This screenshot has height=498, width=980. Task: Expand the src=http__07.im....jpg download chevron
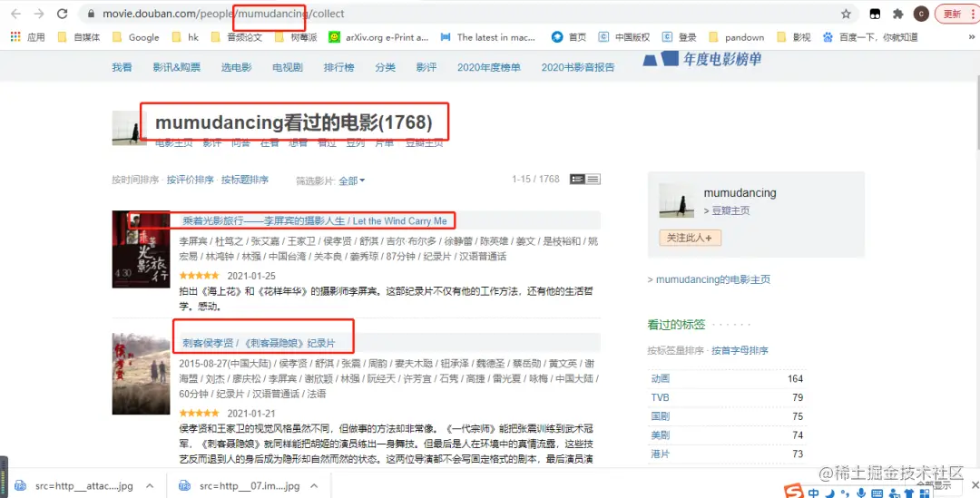314,485
